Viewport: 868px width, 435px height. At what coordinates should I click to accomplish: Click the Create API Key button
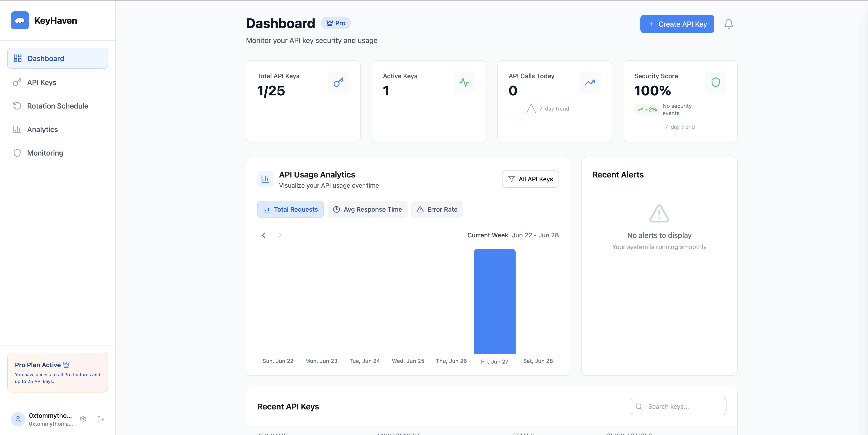(x=677, y=24)
